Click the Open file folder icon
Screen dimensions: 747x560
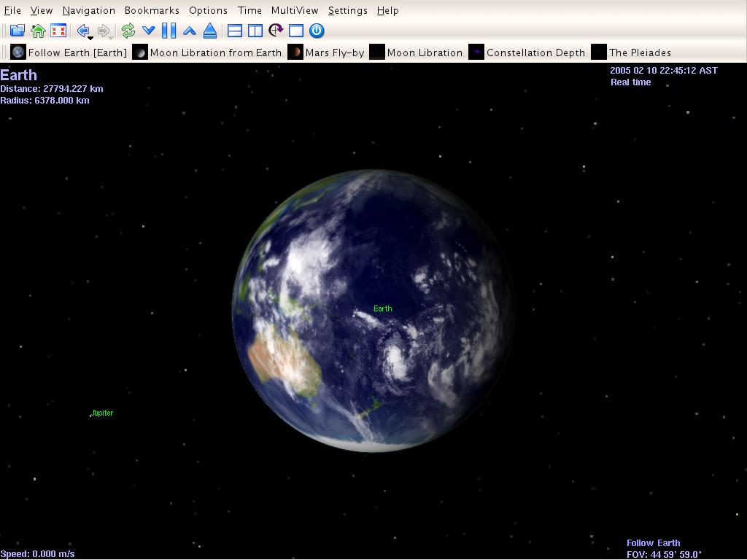tap(17, 31)
